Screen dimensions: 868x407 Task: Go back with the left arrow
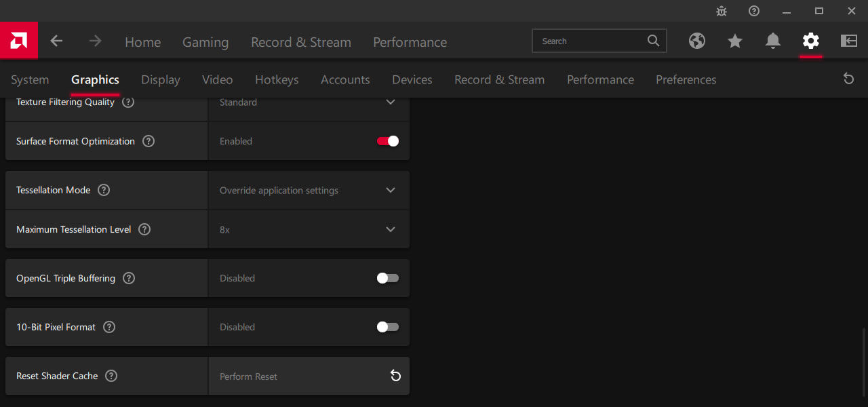click(x=56, y=41)
